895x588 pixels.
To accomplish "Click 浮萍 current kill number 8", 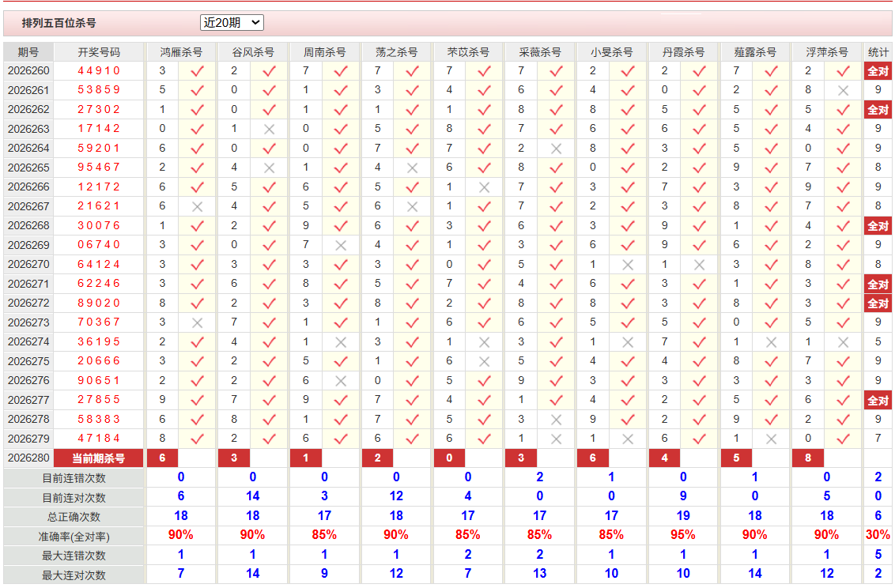I will coord(808,458).
